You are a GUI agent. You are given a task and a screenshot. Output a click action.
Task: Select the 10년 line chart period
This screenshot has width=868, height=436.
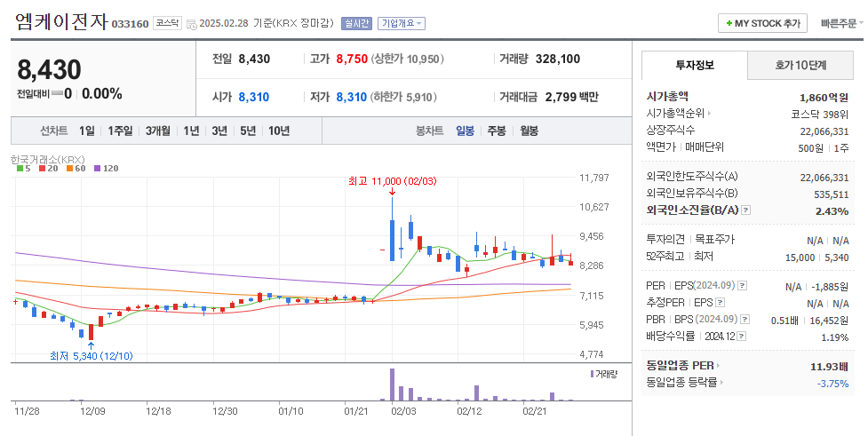point(279,131)
